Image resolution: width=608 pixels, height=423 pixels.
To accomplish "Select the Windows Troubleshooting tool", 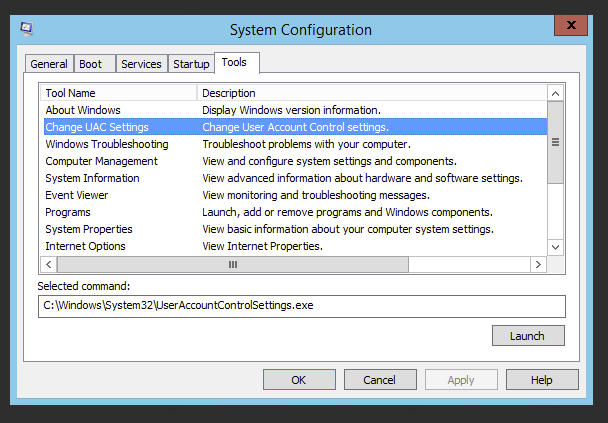I will (107, 144).
